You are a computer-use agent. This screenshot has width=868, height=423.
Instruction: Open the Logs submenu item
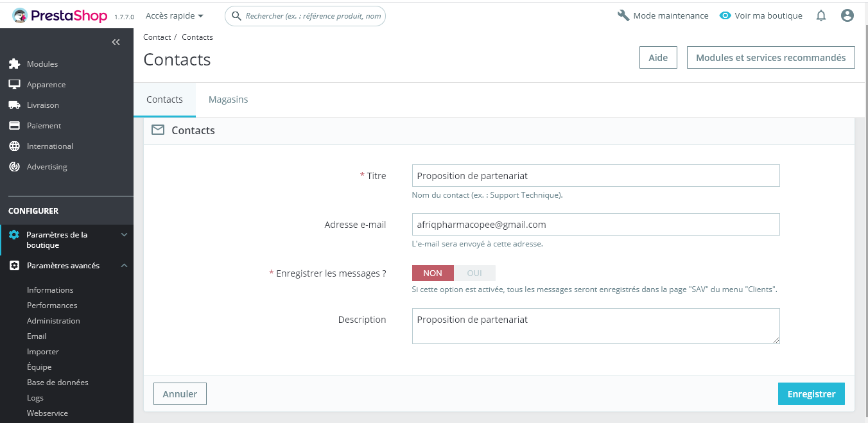point(35,398)
